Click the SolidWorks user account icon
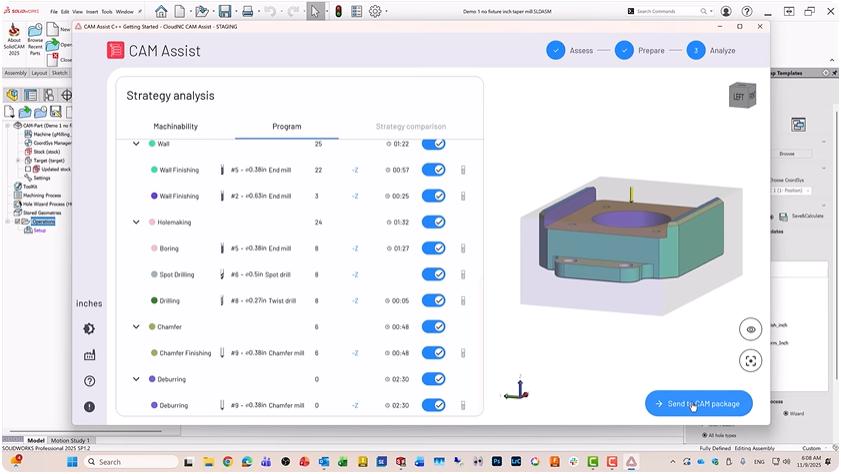 click(726, 11)
